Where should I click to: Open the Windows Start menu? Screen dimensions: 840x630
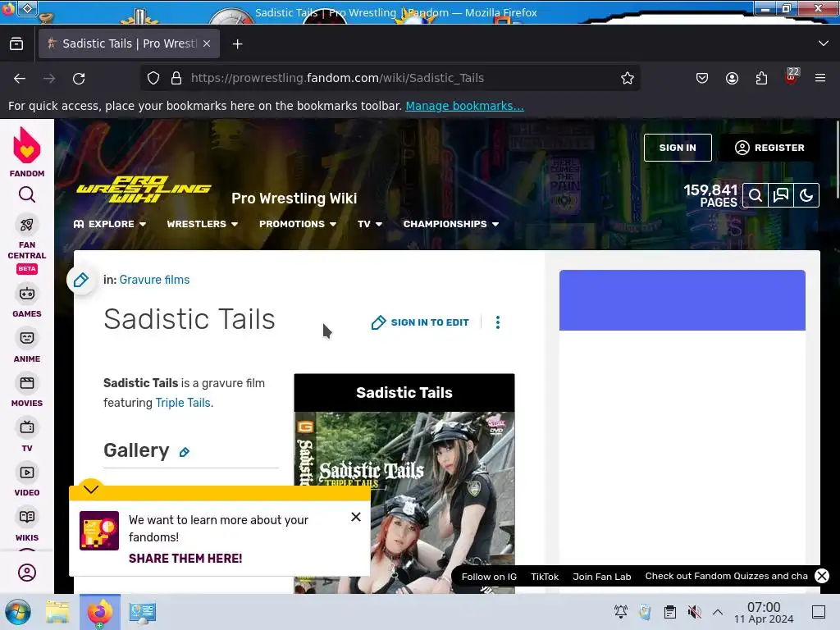pos(18,612)
